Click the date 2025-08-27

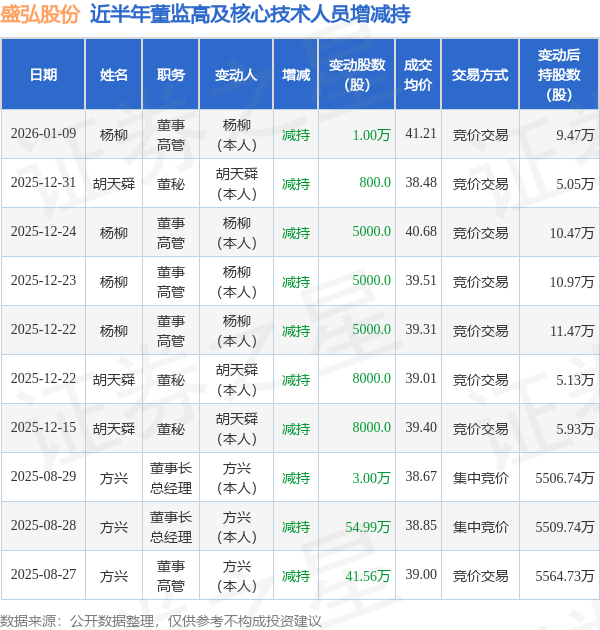(x=43, y=574)
